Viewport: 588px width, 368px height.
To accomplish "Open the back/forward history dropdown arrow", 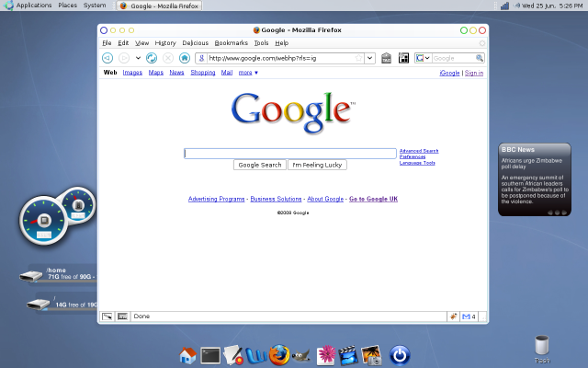I will coord(138,58).
